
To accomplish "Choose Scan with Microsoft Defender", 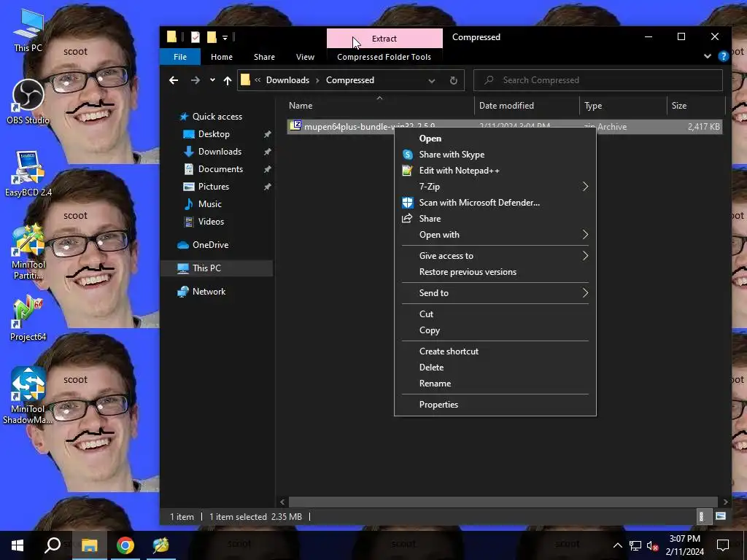I will pos(495,203).
